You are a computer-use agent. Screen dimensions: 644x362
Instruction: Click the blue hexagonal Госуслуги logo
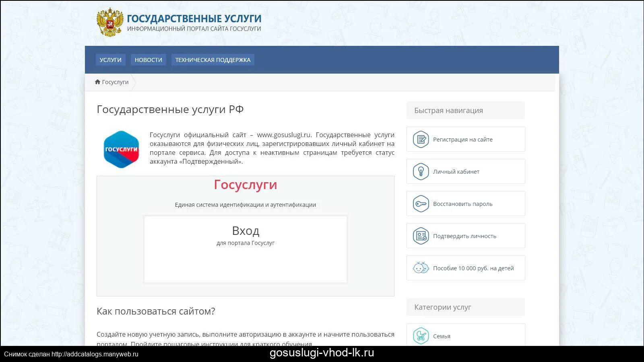pos(121,149)
